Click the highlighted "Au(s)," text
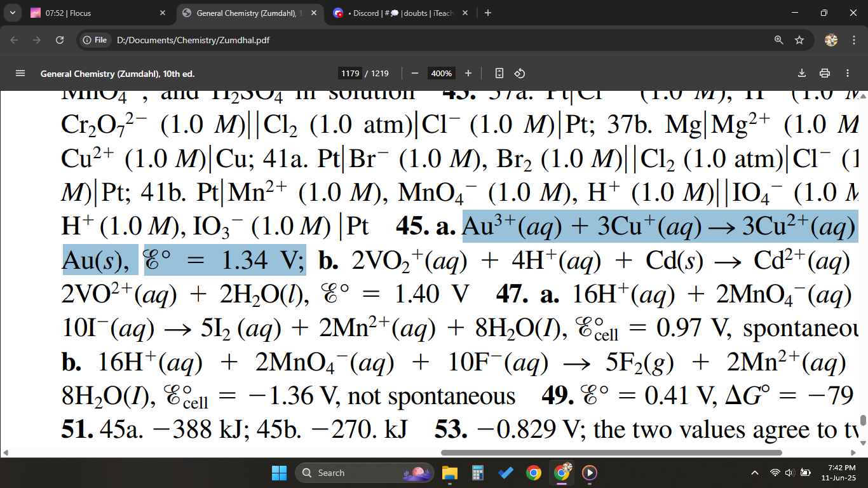868x488 pixels. (100, 260)
